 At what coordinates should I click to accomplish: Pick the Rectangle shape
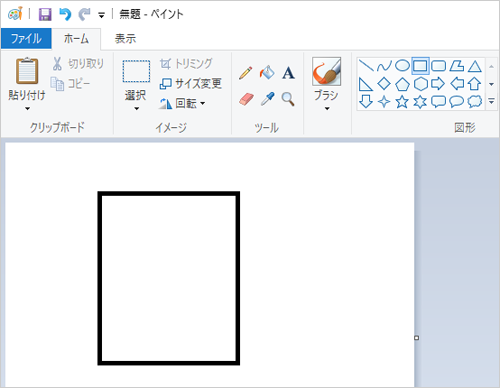point(420,66)
